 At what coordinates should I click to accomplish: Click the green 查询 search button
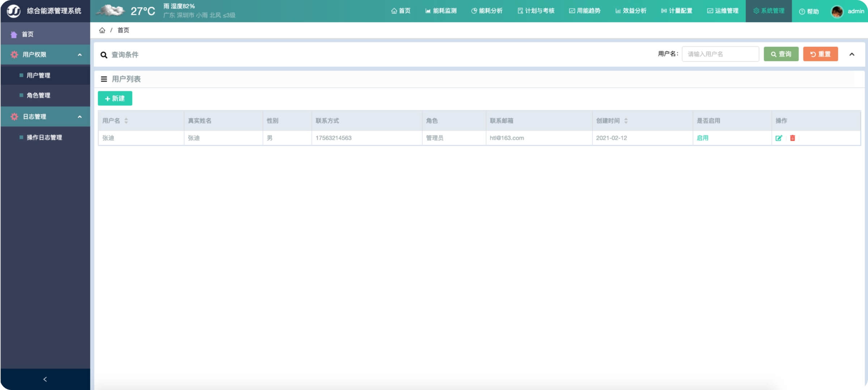(781, 54)
